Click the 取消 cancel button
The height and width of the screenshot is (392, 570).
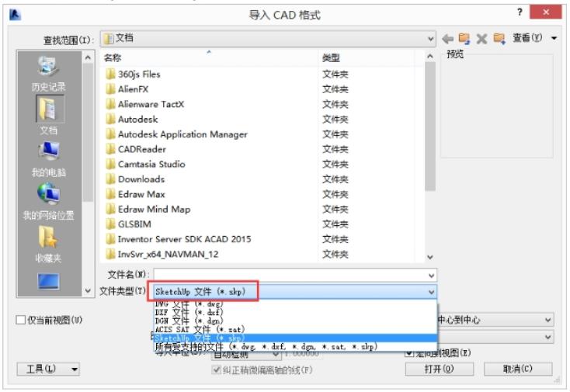[518, 369]
